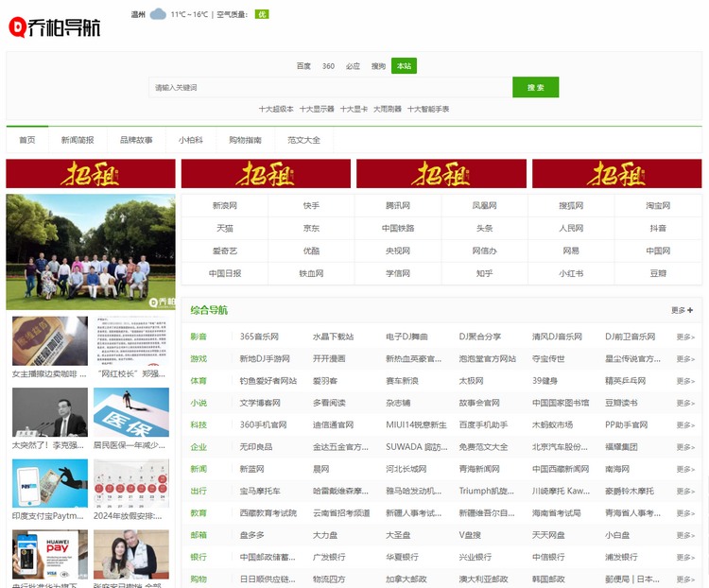The height and width of the screenshot is (588, 709).
Task: Open 360手机官网 link
Action: tap(263, 425)
